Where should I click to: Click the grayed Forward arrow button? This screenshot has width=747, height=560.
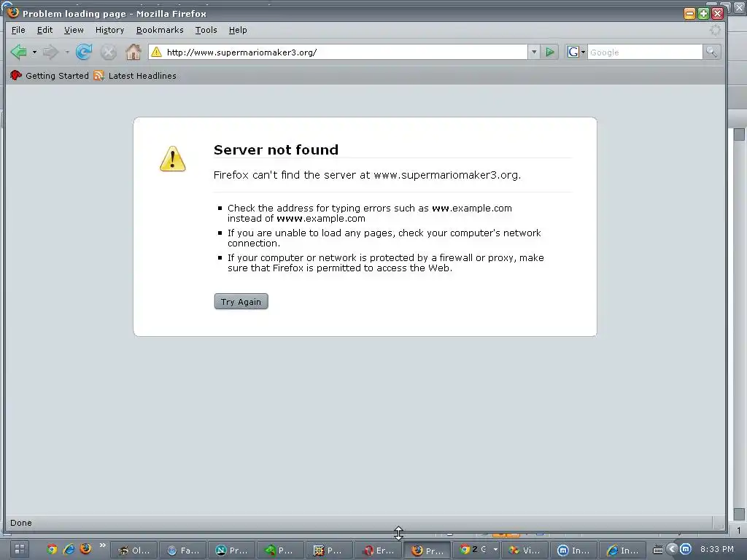pyautogui.click(x=50, y=52)
